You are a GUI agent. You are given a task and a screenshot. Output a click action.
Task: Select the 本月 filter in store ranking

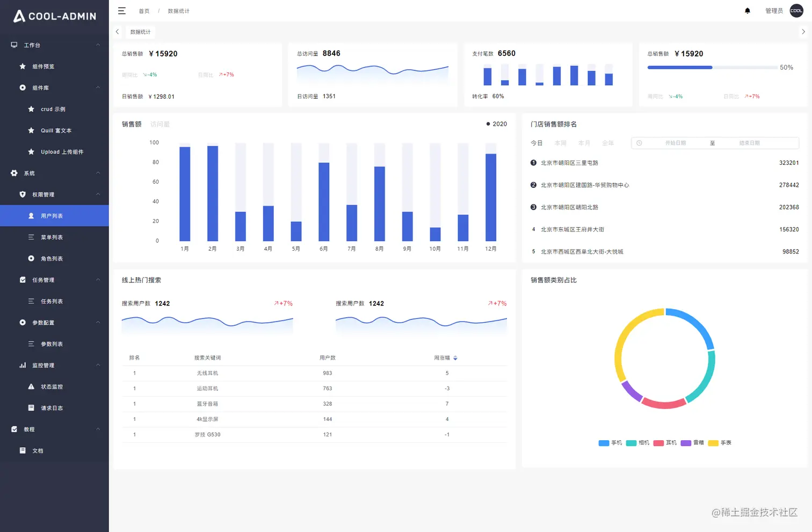pos(584,143)
